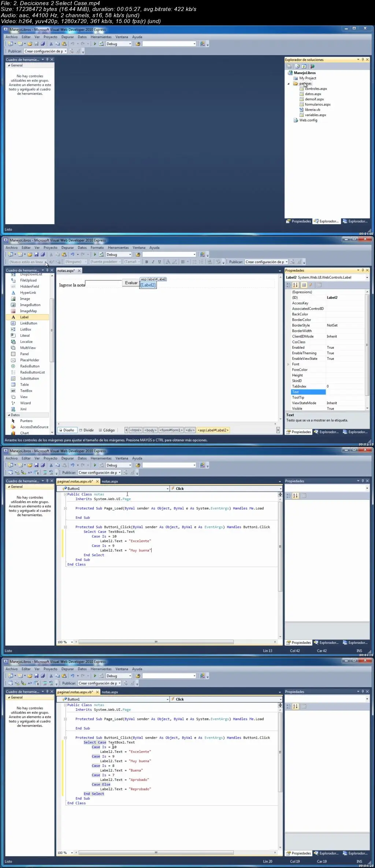Switch to Código view tab

107,430
